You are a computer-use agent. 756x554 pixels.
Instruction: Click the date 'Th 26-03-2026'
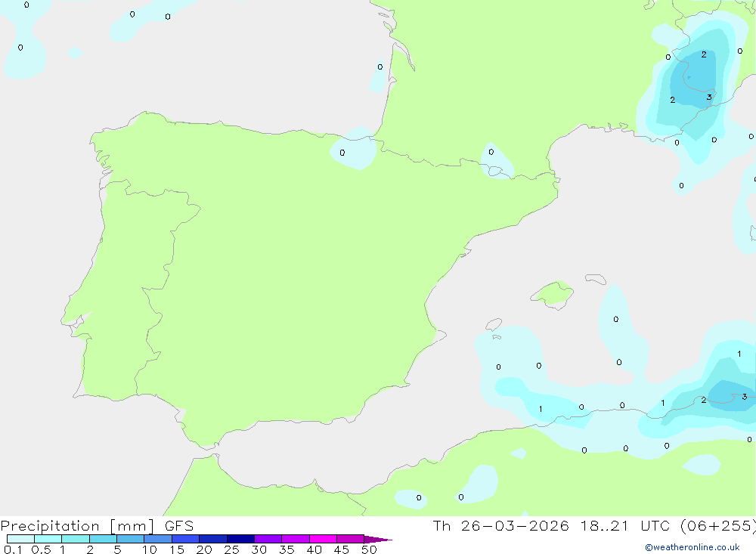501,525
